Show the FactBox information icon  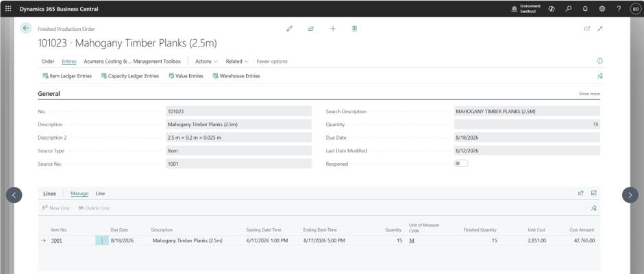(599, 61)
